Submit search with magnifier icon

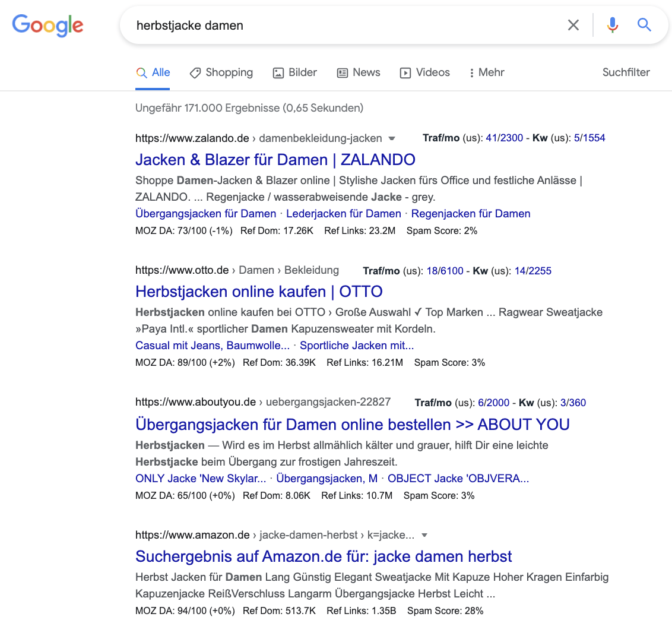[644, 25]
